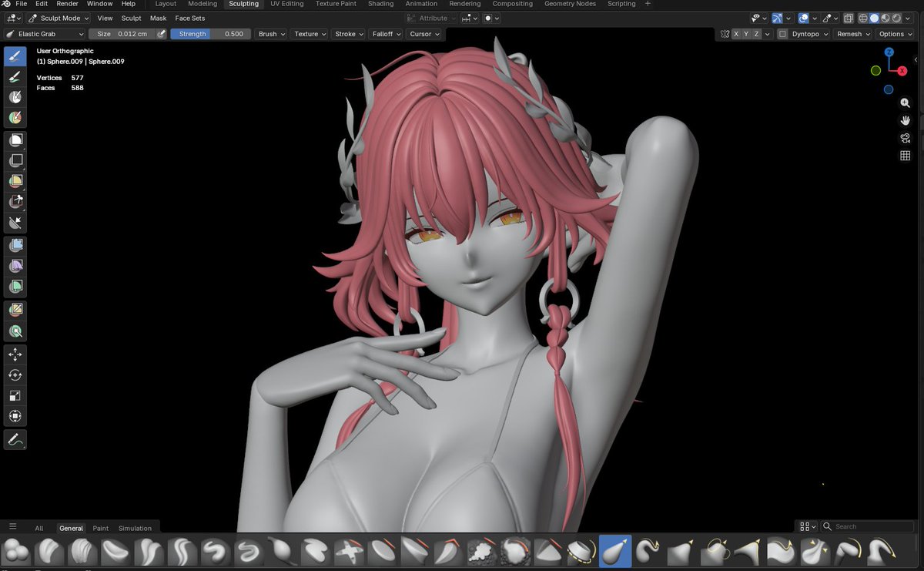924x571 pixels.
Task: Select the Brush sculpt tool in toolbar
Action: tap(15, 56)
